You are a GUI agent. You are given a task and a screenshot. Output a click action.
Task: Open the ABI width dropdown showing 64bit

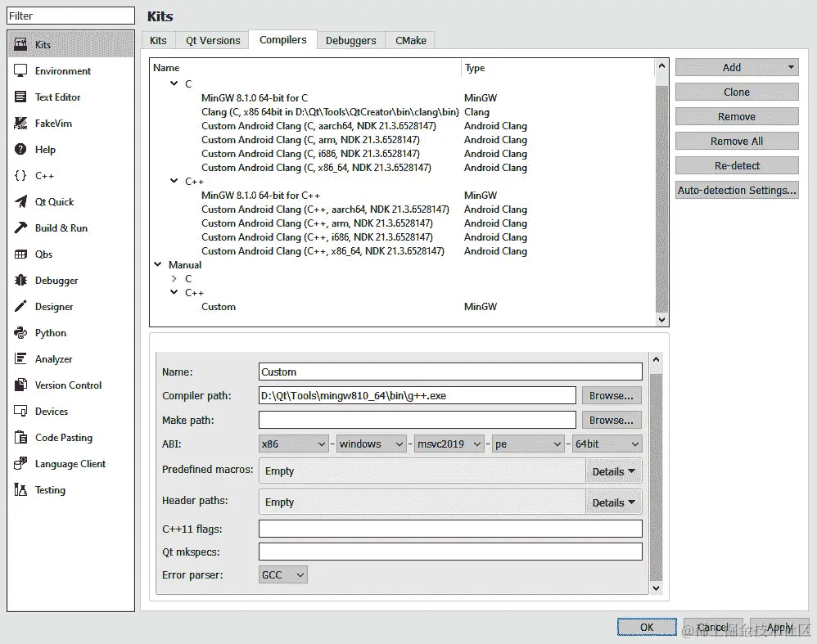click(x=607, y=444)
